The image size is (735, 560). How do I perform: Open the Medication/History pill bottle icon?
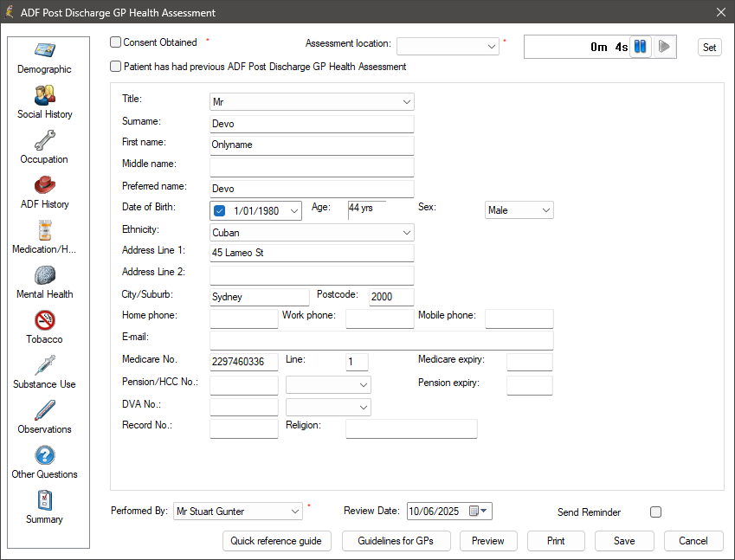coord(44,230)
